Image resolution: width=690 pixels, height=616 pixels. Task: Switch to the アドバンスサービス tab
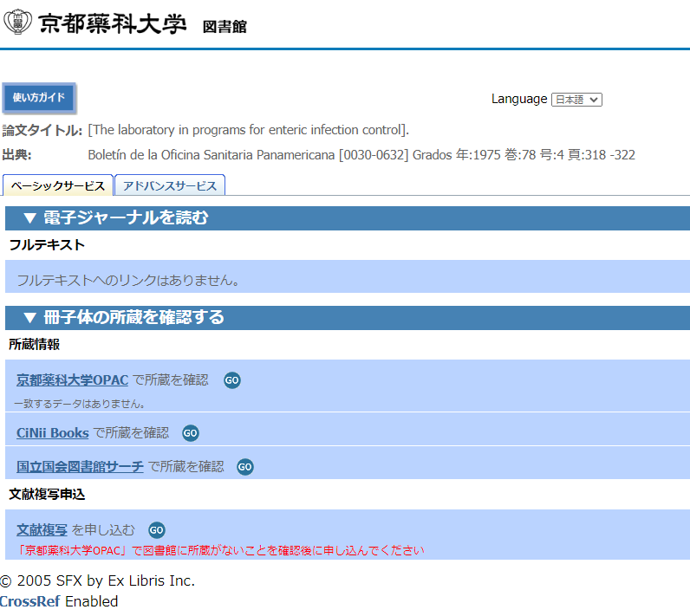[170, 185]
